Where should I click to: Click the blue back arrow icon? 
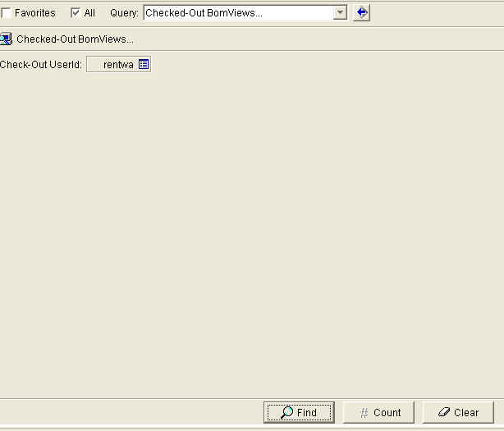362,13
